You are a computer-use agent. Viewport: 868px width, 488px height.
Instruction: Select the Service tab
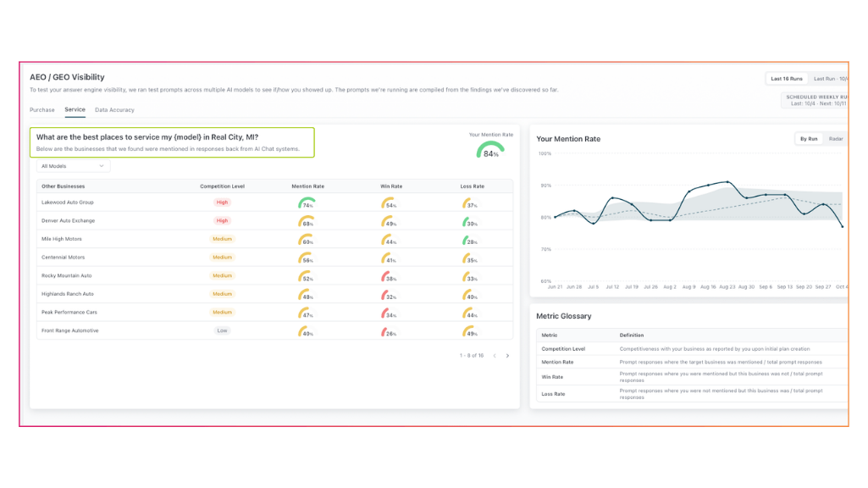(x=75, y=109)
